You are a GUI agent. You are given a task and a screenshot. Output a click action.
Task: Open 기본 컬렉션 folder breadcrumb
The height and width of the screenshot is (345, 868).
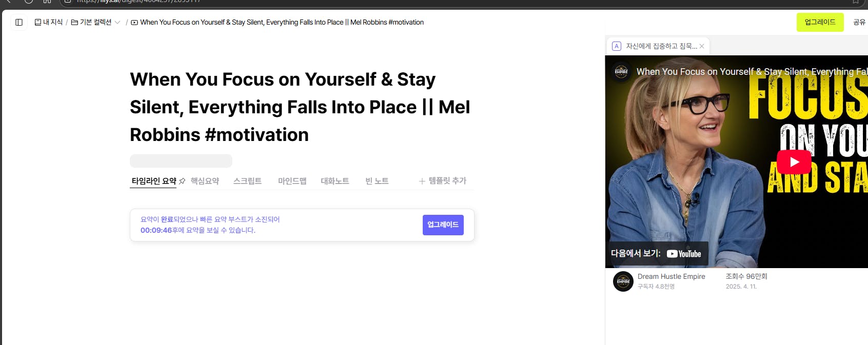click(91, 22)
